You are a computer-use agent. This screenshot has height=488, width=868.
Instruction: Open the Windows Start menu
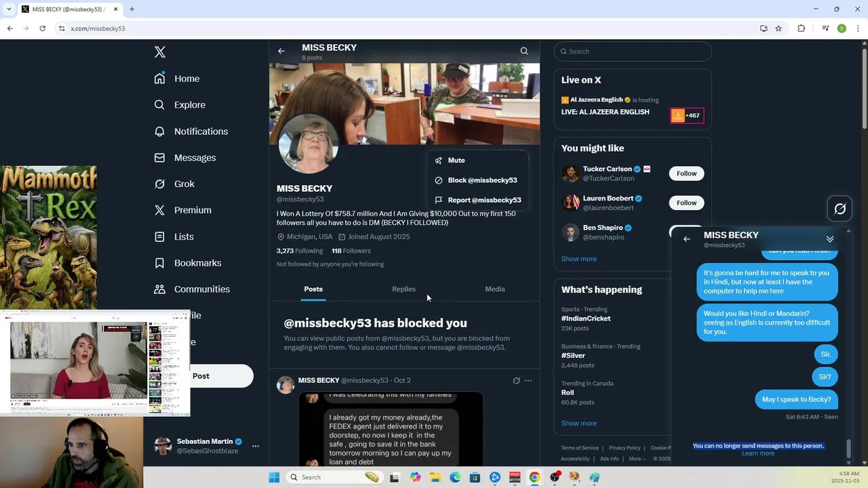click(274, 477)
